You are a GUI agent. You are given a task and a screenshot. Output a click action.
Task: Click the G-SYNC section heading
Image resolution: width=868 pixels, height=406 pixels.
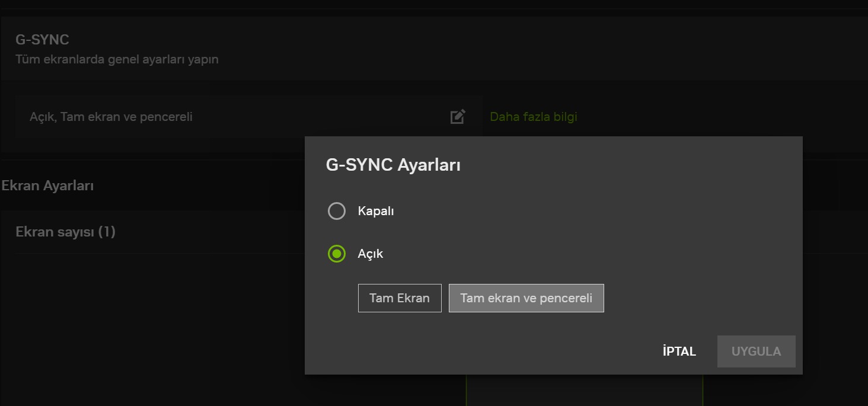click(42, 40)
